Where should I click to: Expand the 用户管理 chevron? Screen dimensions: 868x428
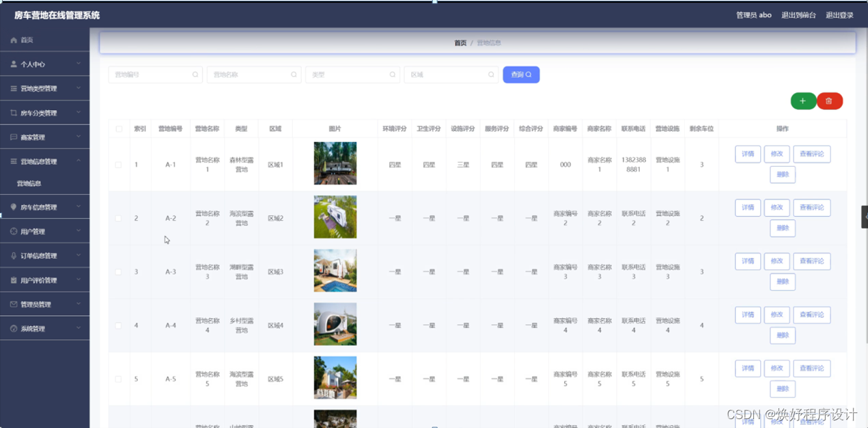point(79,231)
